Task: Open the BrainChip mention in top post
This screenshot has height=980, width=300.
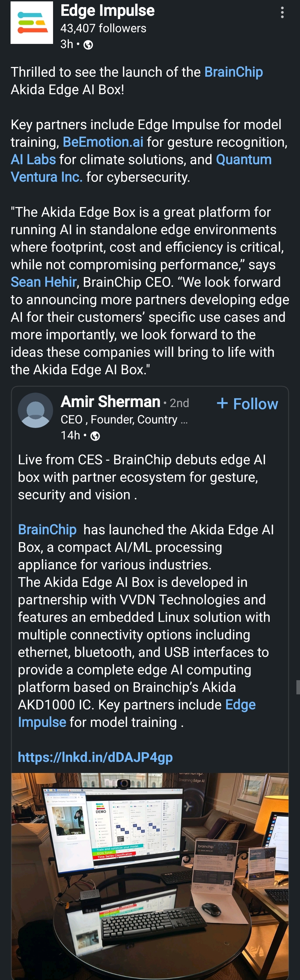Action: coord(233,72)
